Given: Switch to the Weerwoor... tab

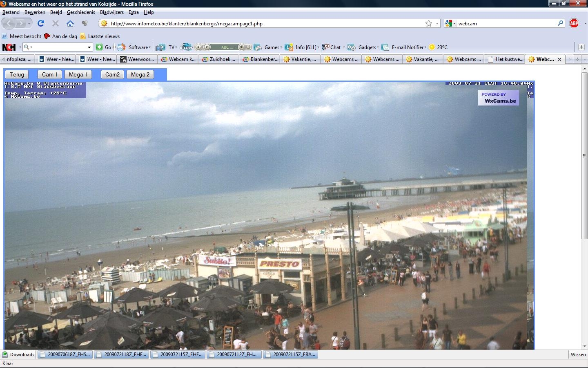Looking at the screenshot, I should (x=137, y=59).
